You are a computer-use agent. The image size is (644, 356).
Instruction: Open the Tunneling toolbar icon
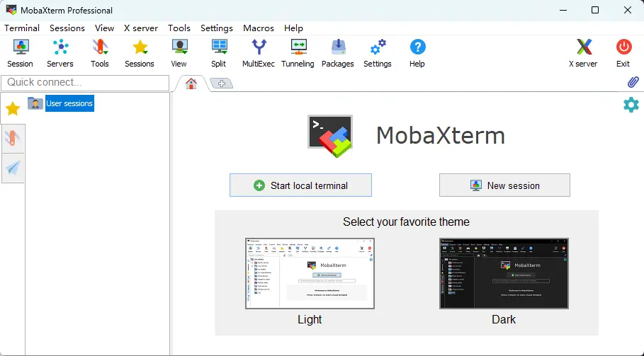point(298,47)
